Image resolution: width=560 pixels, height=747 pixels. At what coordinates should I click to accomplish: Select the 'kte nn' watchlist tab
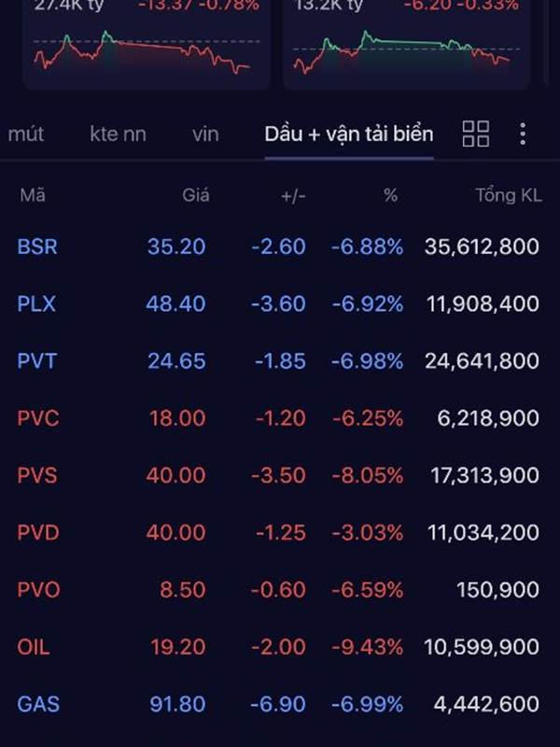119,134
